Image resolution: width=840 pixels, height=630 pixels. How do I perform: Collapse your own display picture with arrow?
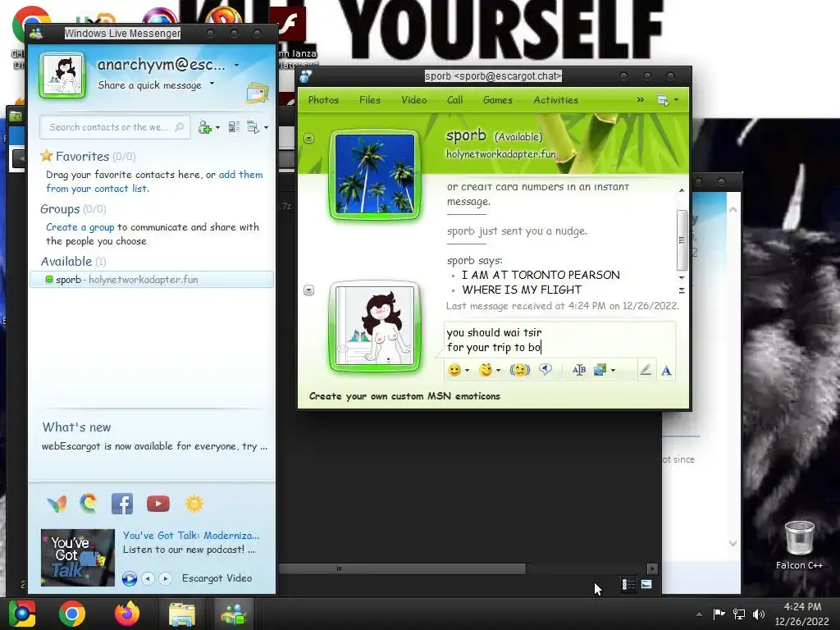(308, 290)
